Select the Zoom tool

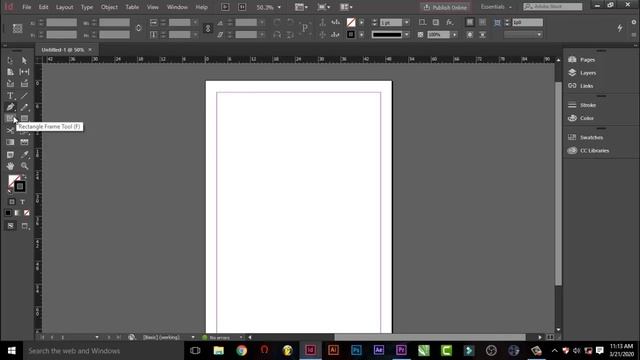pyautogui.click(x=24, y=166)
